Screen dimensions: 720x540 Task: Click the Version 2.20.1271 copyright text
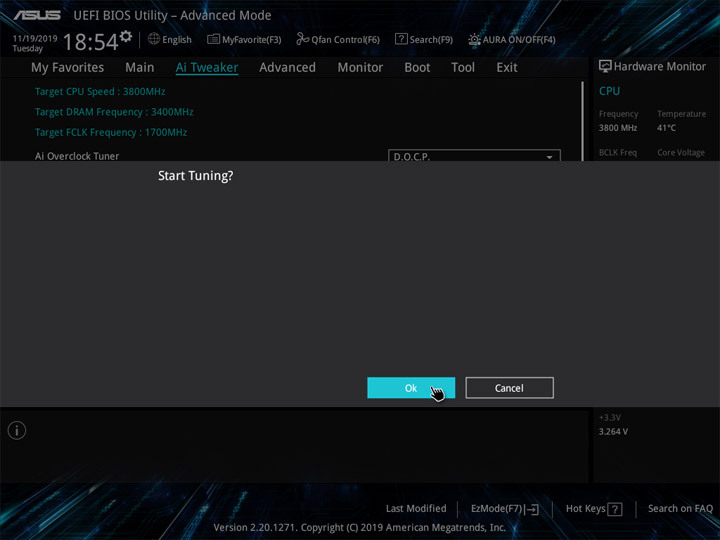pos(360,527)
